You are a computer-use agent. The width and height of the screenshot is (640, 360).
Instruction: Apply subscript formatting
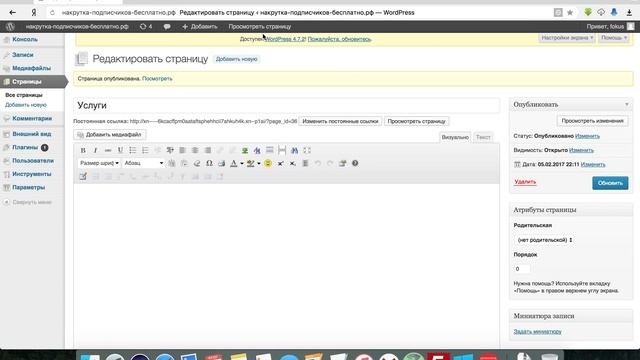(293, 163)
